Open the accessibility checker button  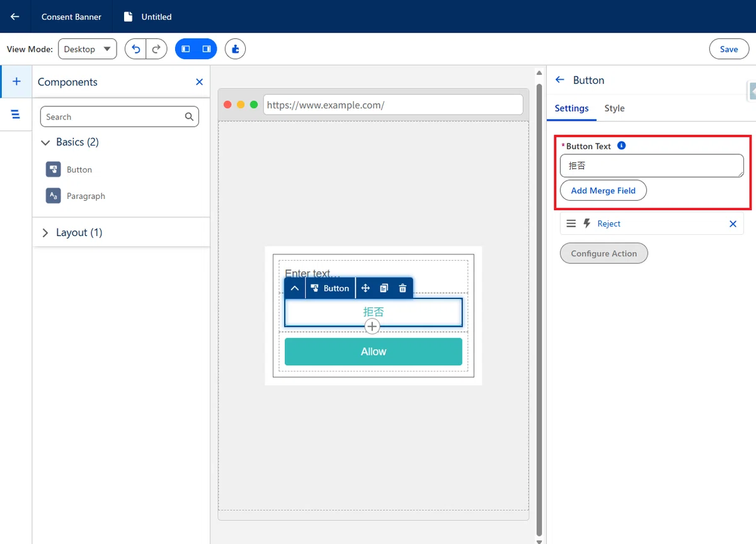(235, 49)
